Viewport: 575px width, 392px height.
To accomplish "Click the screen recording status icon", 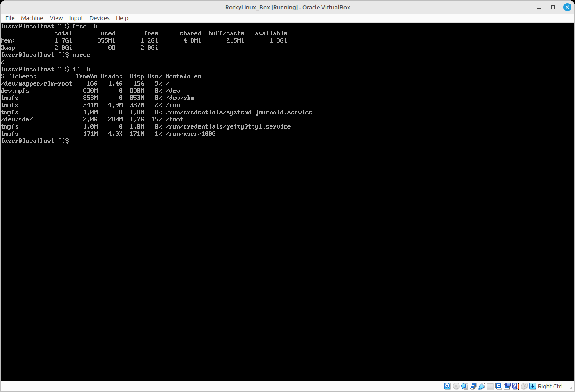I will tap(507, 386).
